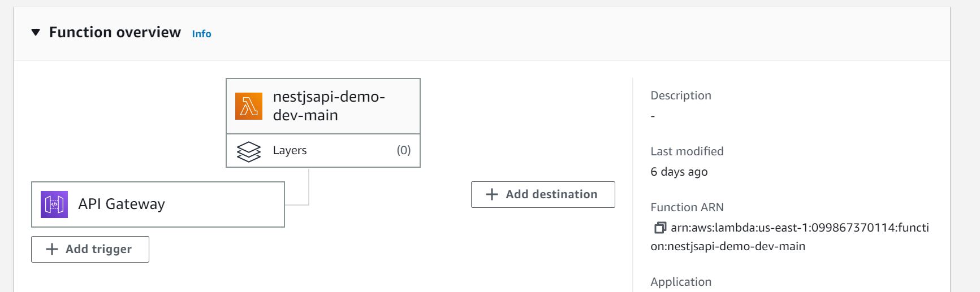Open the Layers row
Image resolution: width=980 pixels, height=292 pixels.
pos(323,150)
